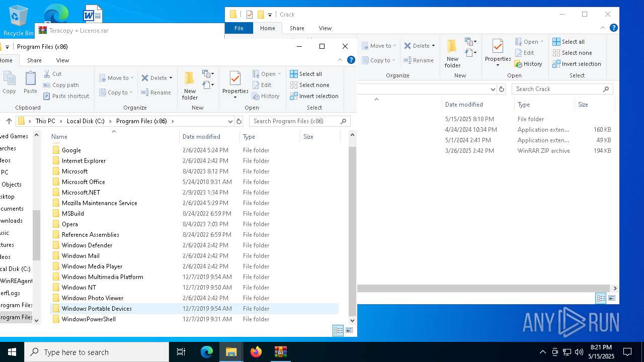Click Rename in Crack window
This screenshot has width=644, height=362.
click(419, 60)
